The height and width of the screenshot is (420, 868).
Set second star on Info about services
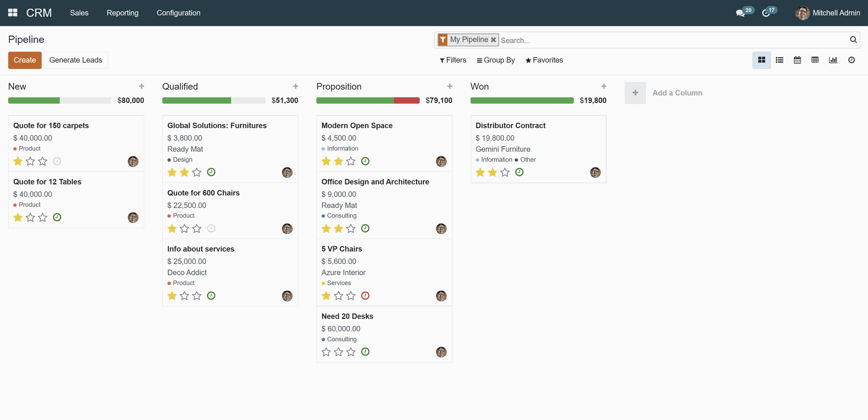pos(184,296)
